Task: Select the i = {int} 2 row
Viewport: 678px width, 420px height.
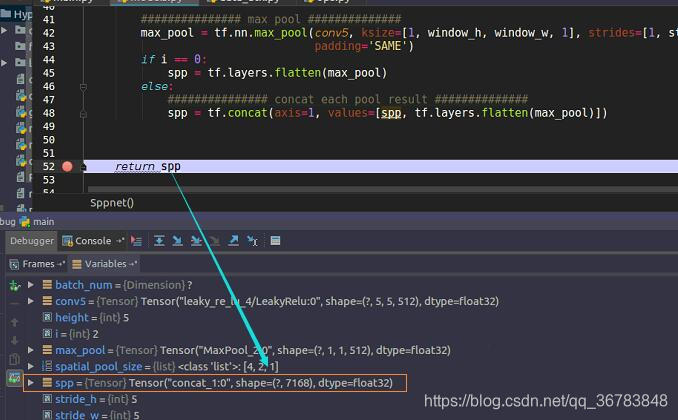Action: click(x=71, y=334)
